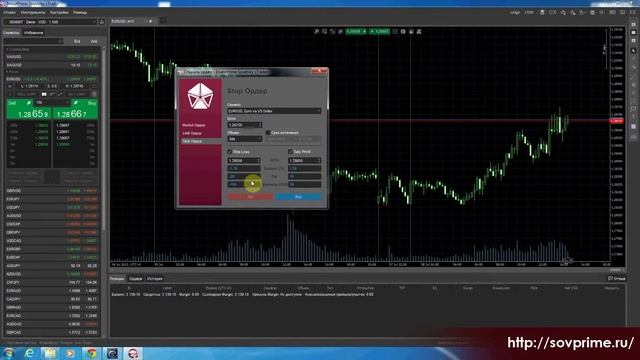This screenshot has width=640, height=360.
Task: Select the AUDUSD symbol row
Action: click(x=51, y=216)
